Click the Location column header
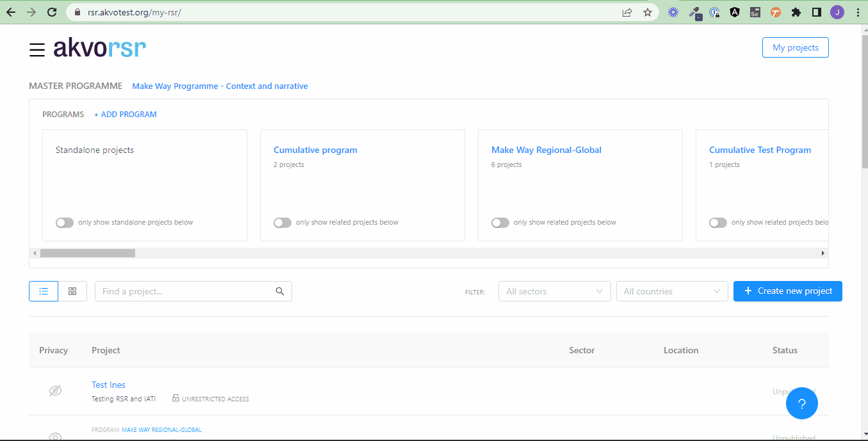 point(681,350)
